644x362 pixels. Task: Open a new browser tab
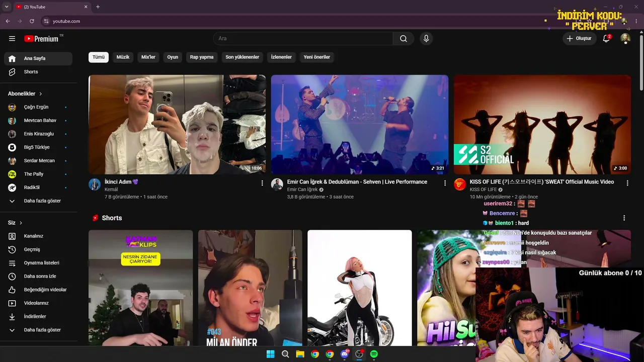point(98,7)
